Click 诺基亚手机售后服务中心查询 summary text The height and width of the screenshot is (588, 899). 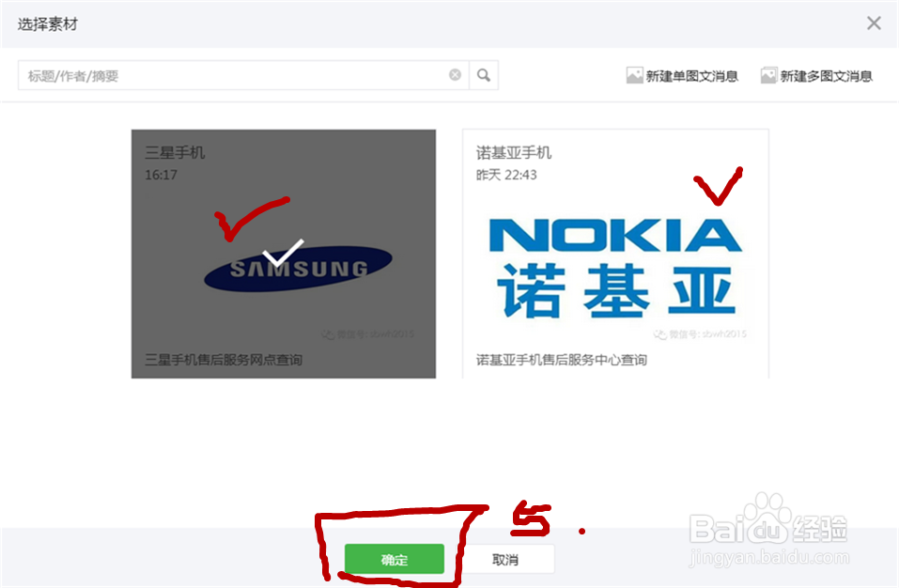click(x=562, y=360)
